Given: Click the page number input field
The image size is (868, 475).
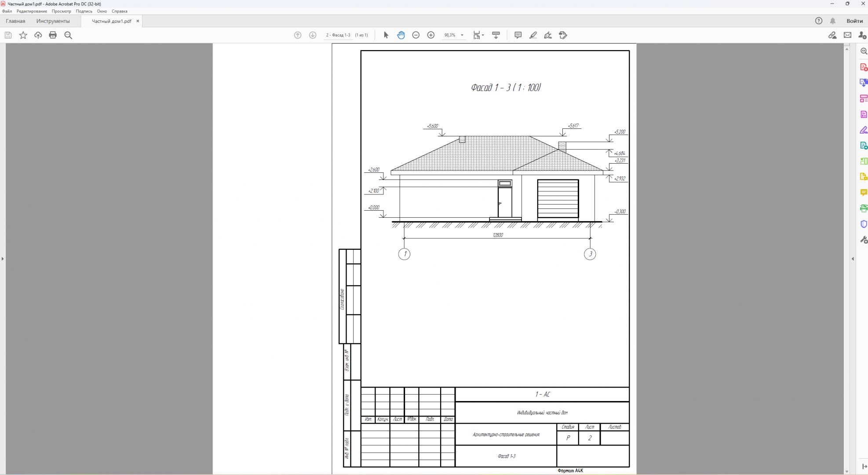Looking at the screenshot, I should pos(338,35).
